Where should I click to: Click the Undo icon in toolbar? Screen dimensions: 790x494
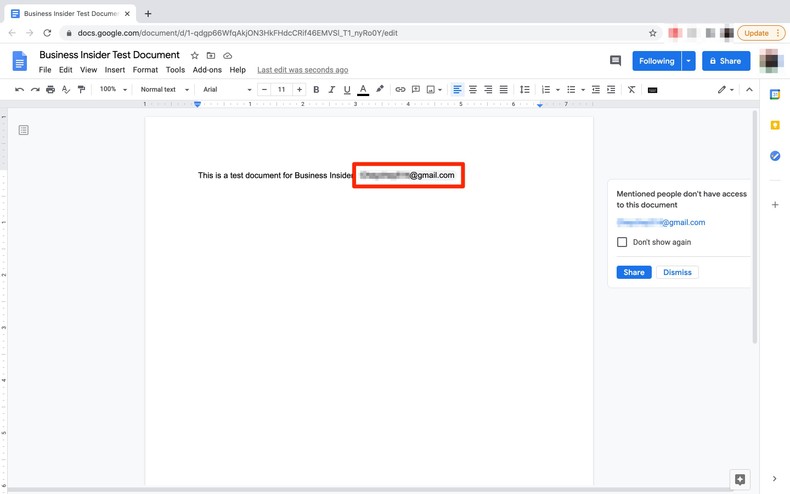tap(19, 90)
